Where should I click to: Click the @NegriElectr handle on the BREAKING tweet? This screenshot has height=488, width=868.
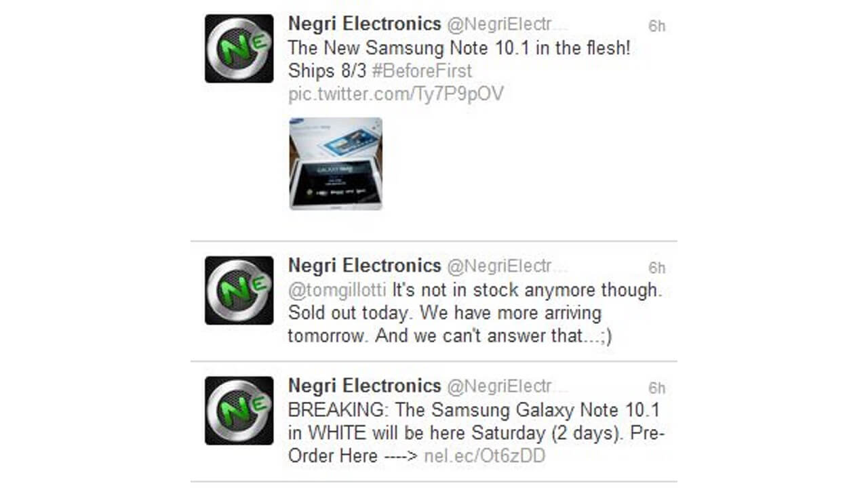click(x=507, y=386)
